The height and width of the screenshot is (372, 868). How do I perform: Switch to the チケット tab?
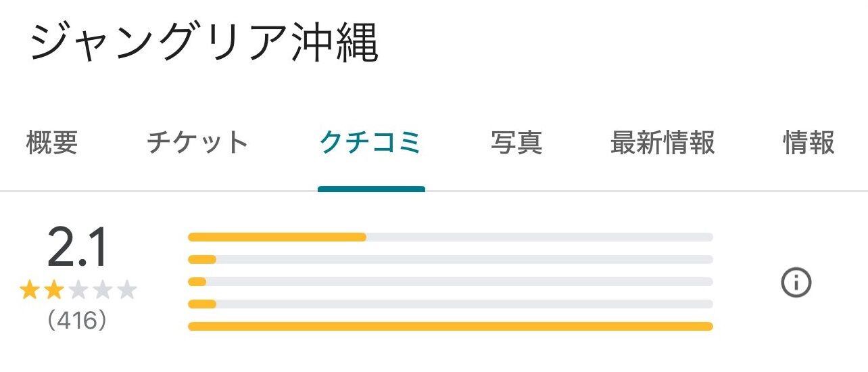click(197, 143)
